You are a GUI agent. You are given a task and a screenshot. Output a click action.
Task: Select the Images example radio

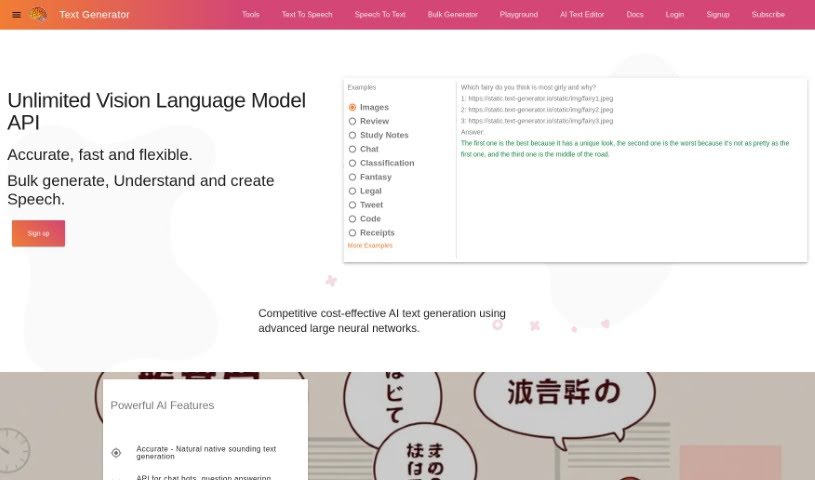click(352, 107)
